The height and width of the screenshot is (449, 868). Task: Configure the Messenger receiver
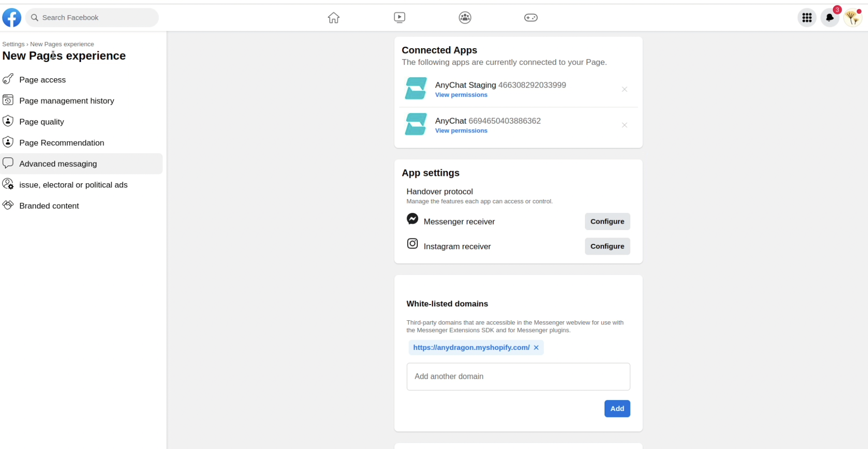pyautogui.click(x=607, y=222)
